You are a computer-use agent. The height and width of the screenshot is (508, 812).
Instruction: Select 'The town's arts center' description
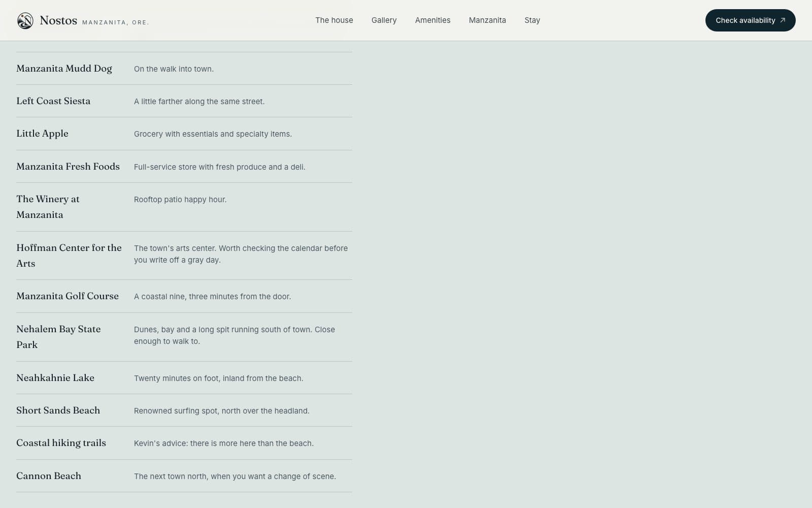click(x=241, y=254)
